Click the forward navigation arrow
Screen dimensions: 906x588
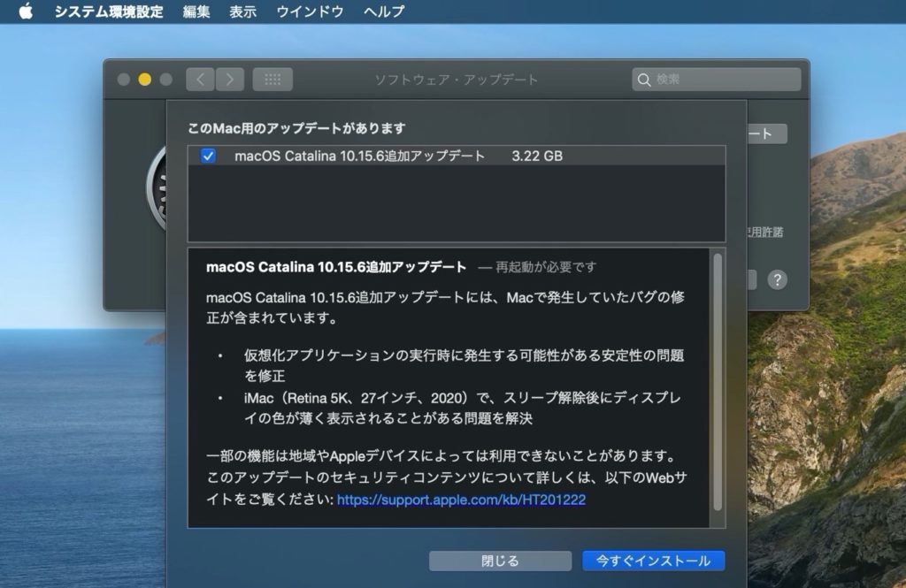230,80
